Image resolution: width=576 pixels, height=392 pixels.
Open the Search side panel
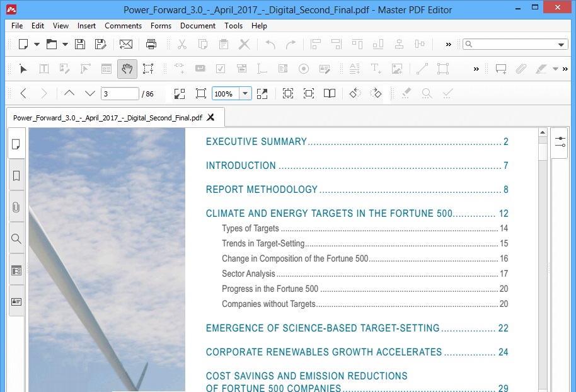16,239
